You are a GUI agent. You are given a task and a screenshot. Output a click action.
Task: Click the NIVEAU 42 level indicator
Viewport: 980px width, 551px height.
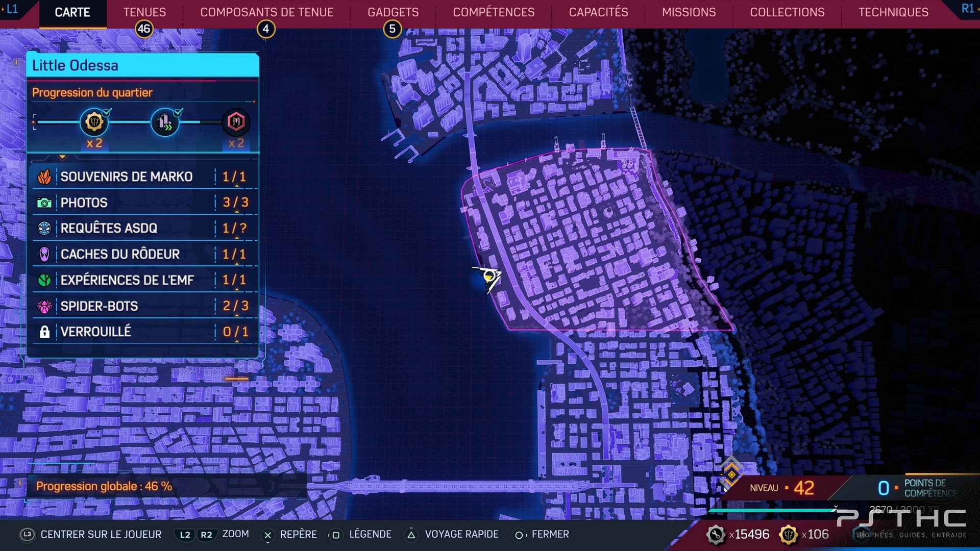(x=782, y=488)
